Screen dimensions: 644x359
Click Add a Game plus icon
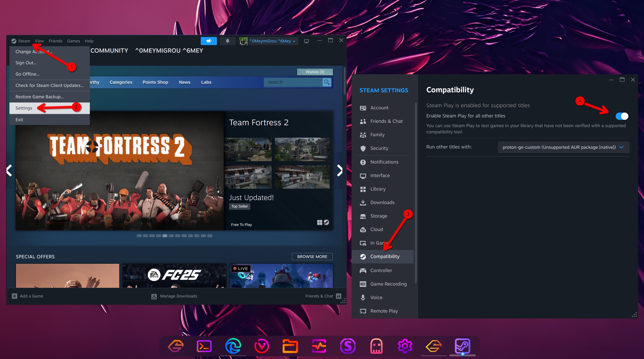pos(15,296)
